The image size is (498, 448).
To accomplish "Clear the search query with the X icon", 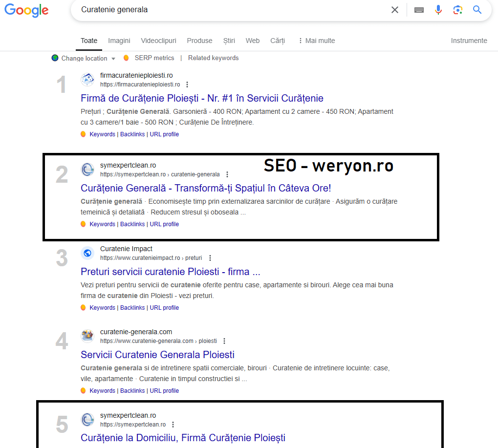I will coord(394,9).
